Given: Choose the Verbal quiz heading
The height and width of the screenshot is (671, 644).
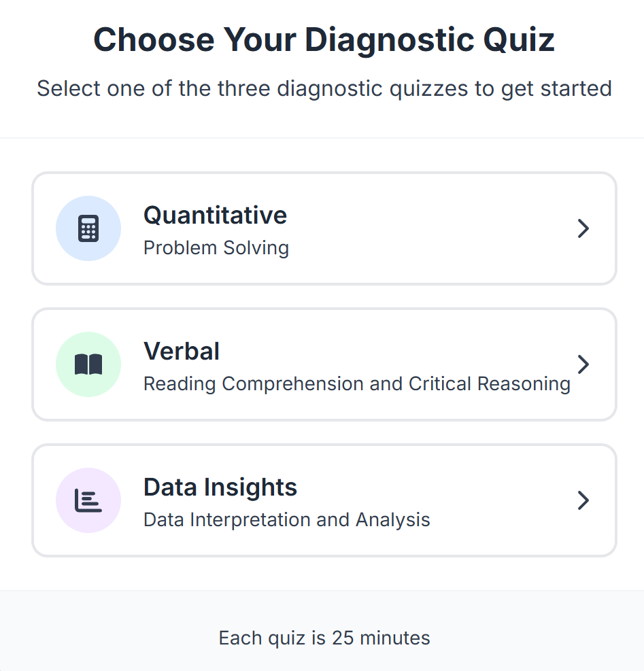Looking at the screenshot, I should (182, 351).
